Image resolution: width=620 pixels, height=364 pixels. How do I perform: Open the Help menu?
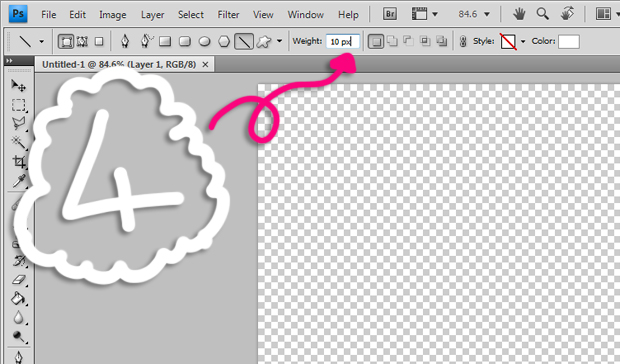348,15
